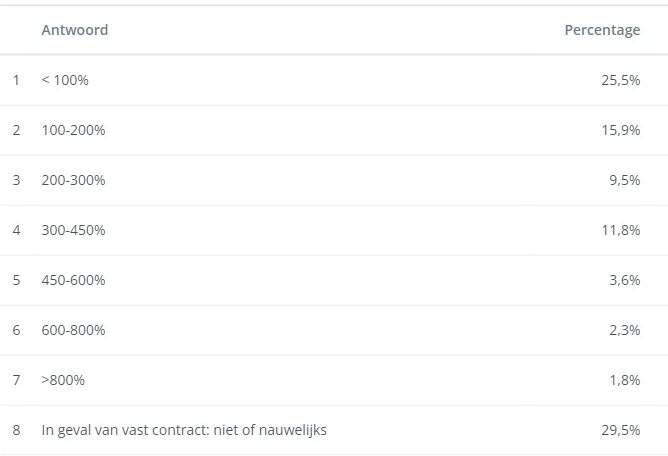The width and height of the screenshot is (668, 456).
Task: Select the '300-450%' answer text
Action: (73, 230)
